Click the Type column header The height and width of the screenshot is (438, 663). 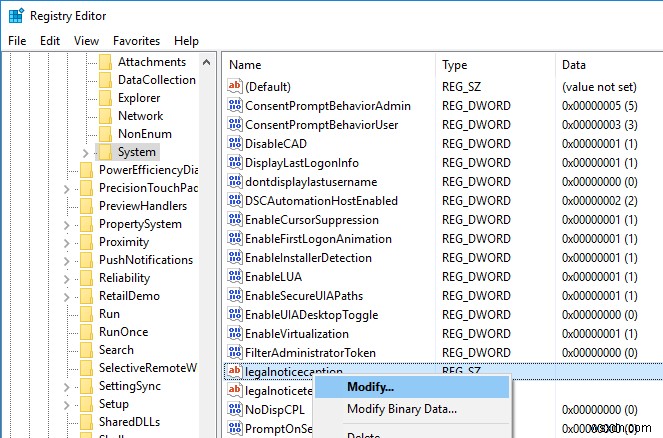pyautogui.click(x=455, y=65)
